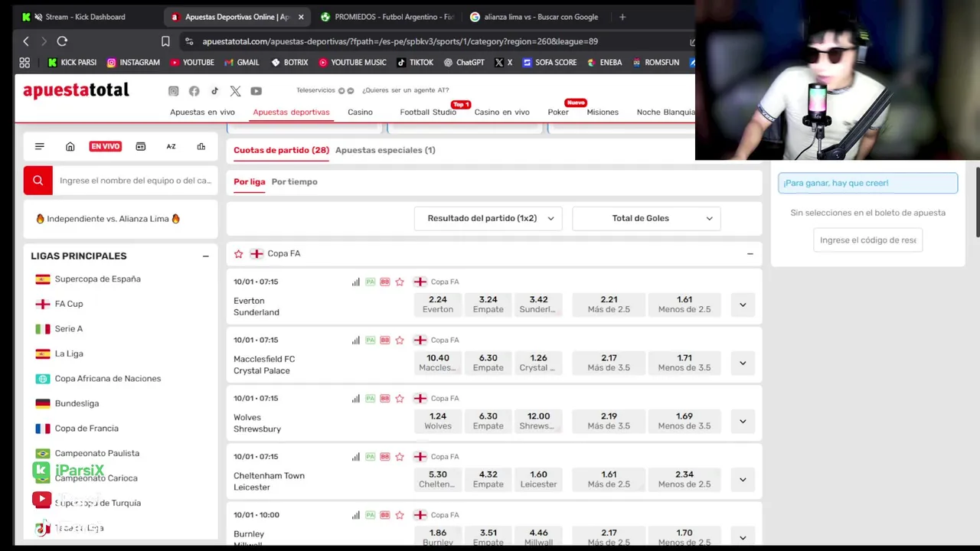Bet on Crystal Palace at odds 1.26
980x551 pixels.
pyautogui.click(x=538, y=363)
